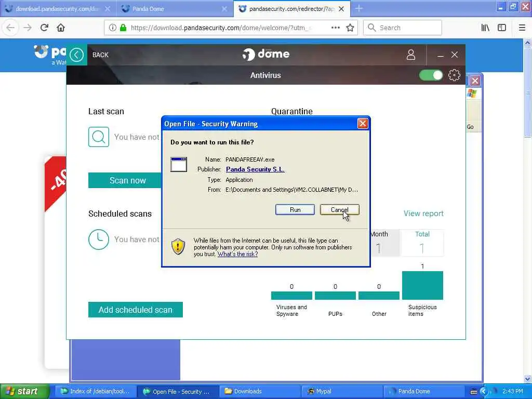The height and width of the screenshot is (399, 532).
Task: Click the Scan now button
Action: point(125,180)
